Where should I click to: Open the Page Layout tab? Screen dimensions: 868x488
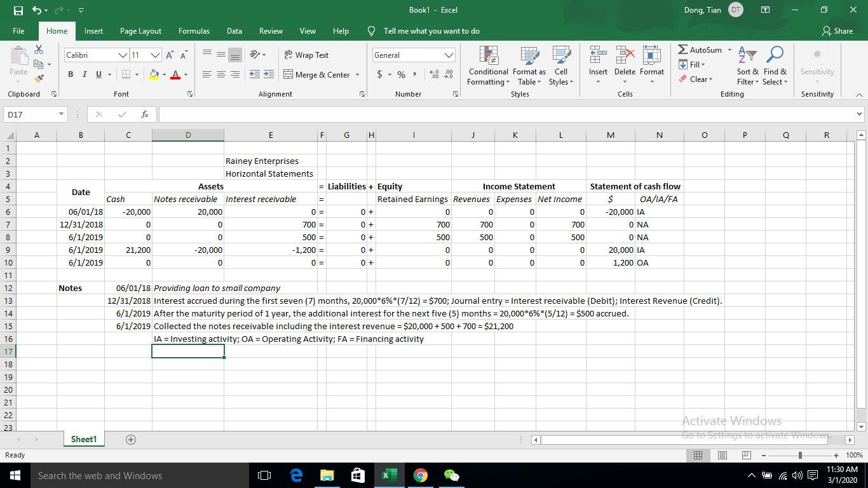tap(140, 31)
